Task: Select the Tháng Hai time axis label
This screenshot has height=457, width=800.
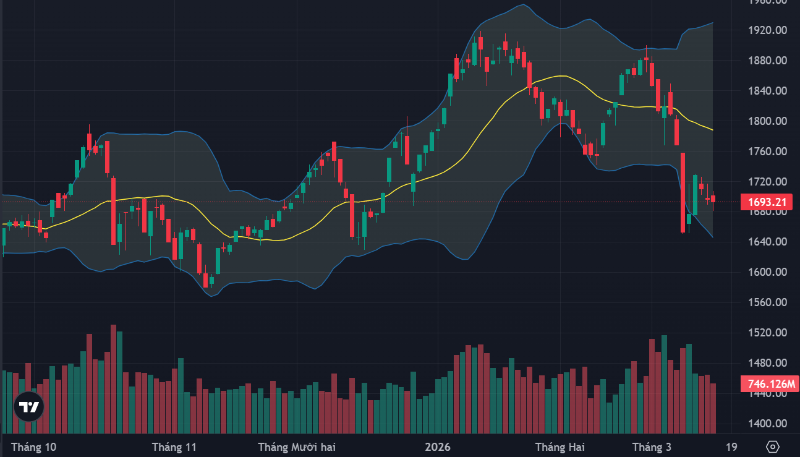Action: click(x=559, y=446)
